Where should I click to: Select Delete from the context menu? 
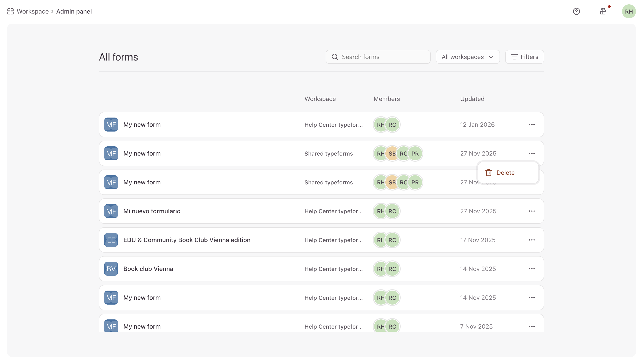505,173
